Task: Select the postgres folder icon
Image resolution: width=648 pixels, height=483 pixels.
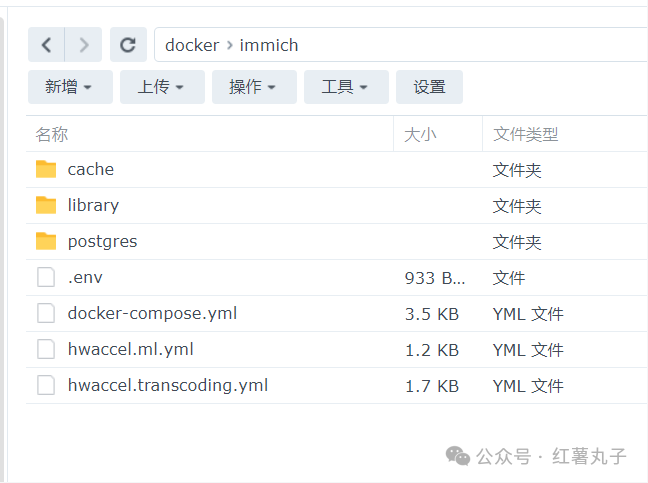Action: click(46, 241)
